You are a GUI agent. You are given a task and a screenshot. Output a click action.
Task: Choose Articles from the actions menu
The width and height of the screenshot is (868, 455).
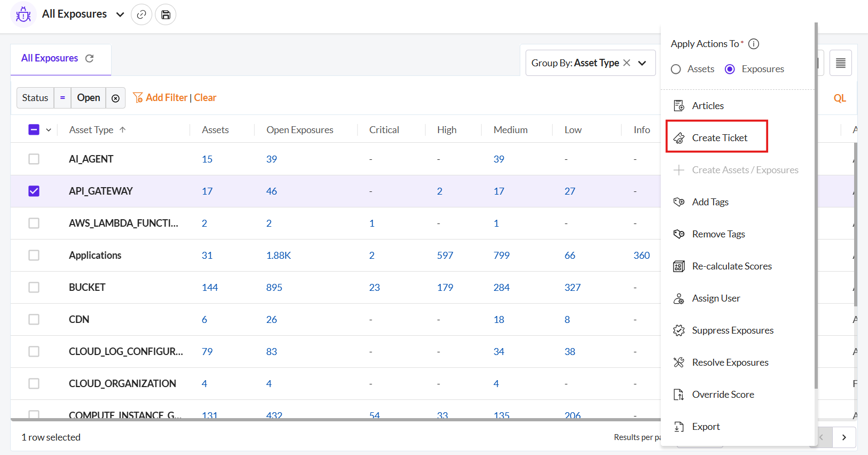point(708,106)
